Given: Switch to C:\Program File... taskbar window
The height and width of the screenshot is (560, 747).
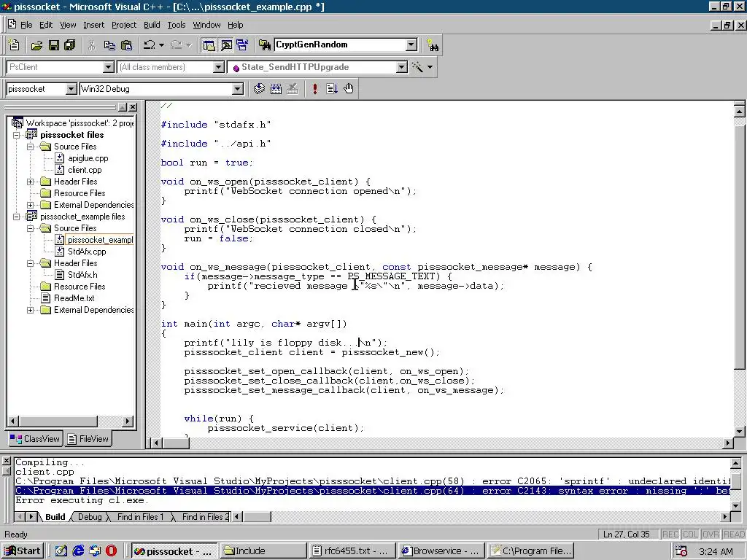Looking at the screenshot, I should tap(530, 551).
